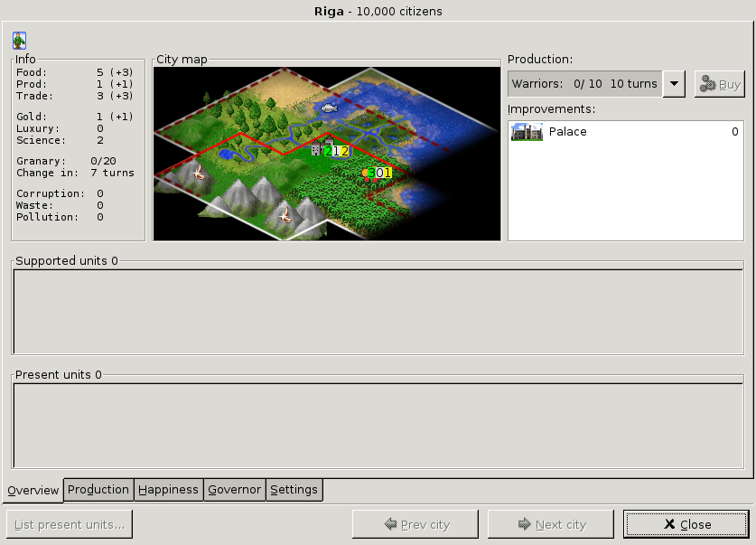756x545 pixels.
Task: Click the empty Supported units area
Action: pos(378,312)
